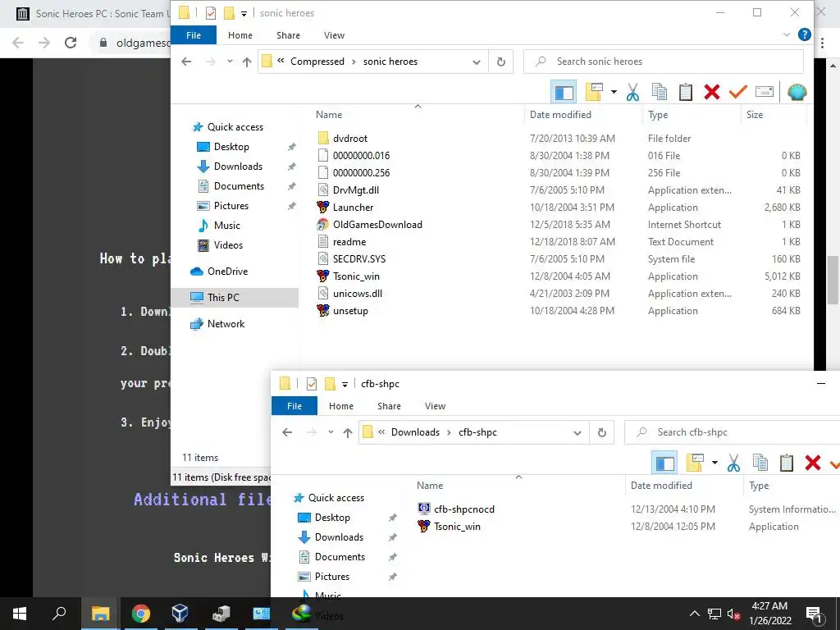This screenshot has width=840, height=630.
Task: Open taskbar search magnifier
Action: pos(59,614)
